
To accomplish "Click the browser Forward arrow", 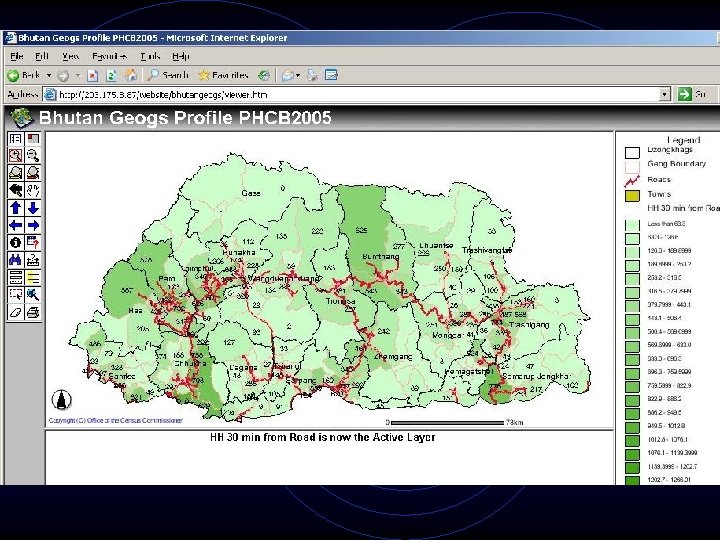I will (x=63, y=75).
